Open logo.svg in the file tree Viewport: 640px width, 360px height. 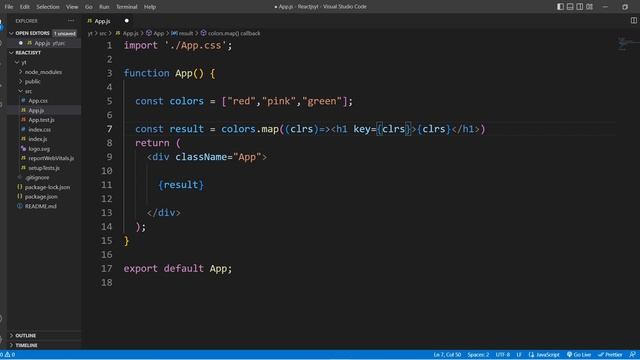(39, 149)
